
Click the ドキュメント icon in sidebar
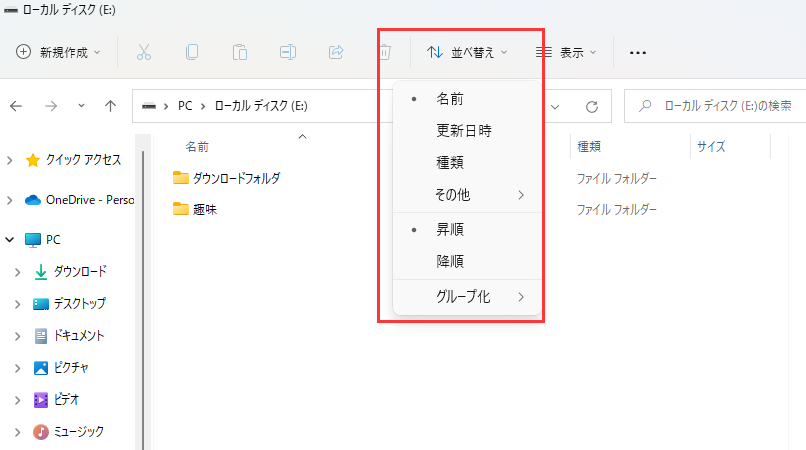point(41,336)
